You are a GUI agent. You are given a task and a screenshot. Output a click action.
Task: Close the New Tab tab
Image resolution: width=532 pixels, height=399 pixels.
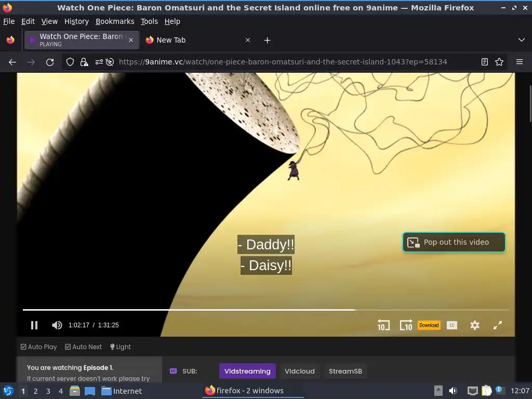pos(248,40)
